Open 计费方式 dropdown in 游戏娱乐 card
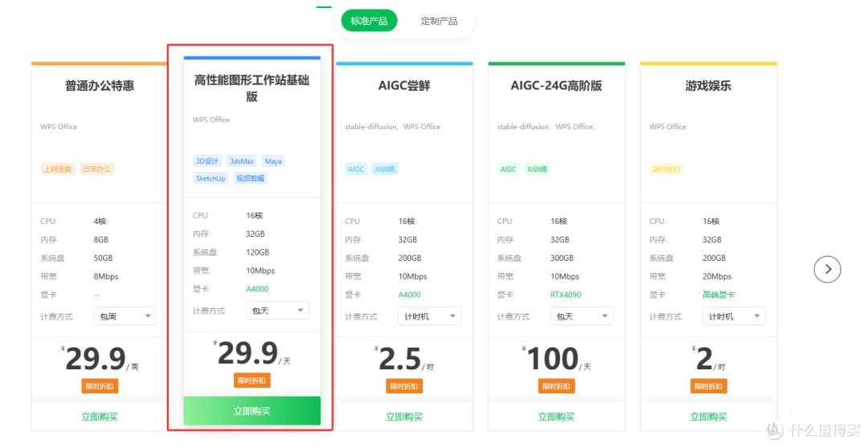Viewport: 868px width, 448px height. tap(734, 316)
